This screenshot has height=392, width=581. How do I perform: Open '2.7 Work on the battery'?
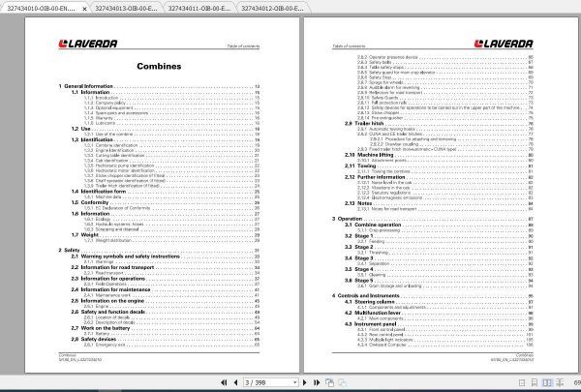pyautogui.click(x=166, y=328)
